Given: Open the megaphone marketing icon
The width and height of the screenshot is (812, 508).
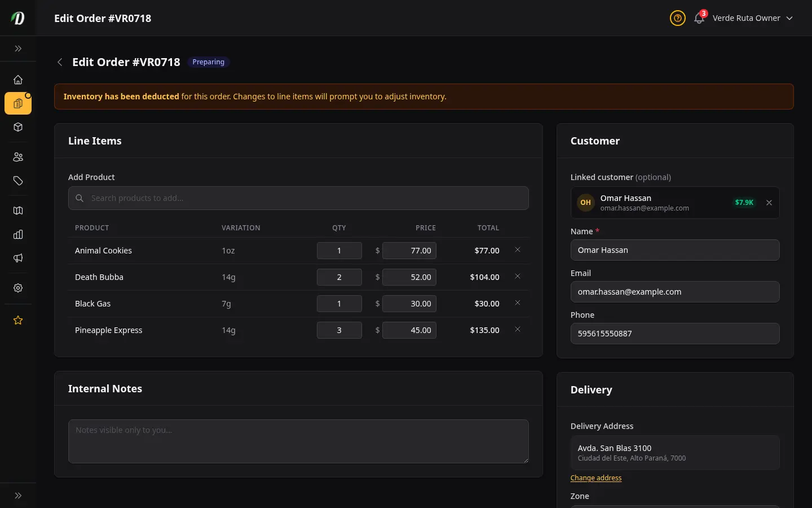Looking at the screenshot, I should [x=18, y=258].
